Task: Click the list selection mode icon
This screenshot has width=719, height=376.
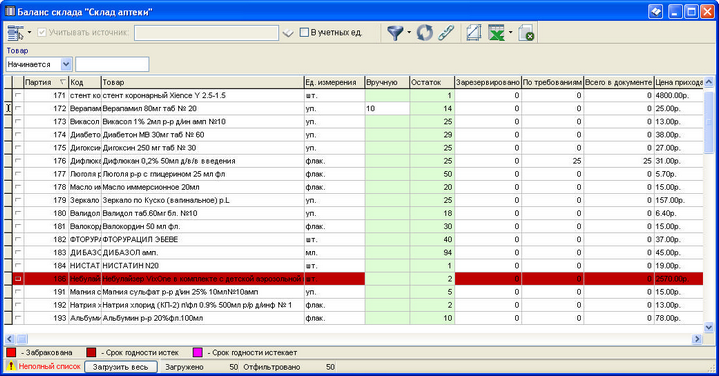Action: pyautogui.click(x=15, y=33)
